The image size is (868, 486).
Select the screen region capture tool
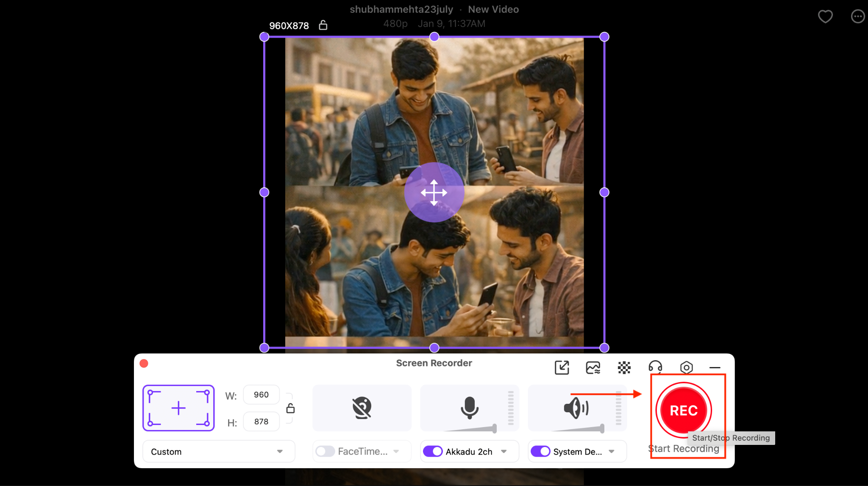[x=178, y=408]
